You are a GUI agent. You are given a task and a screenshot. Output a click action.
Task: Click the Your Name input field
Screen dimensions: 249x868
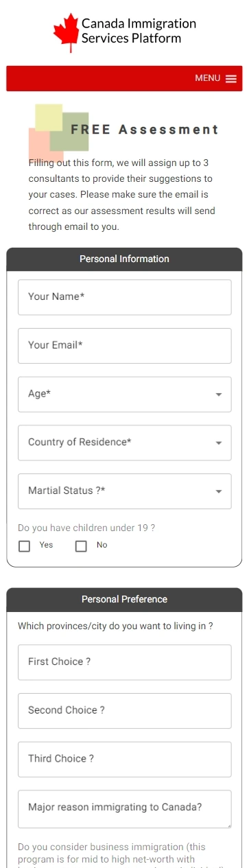[124, 297]
